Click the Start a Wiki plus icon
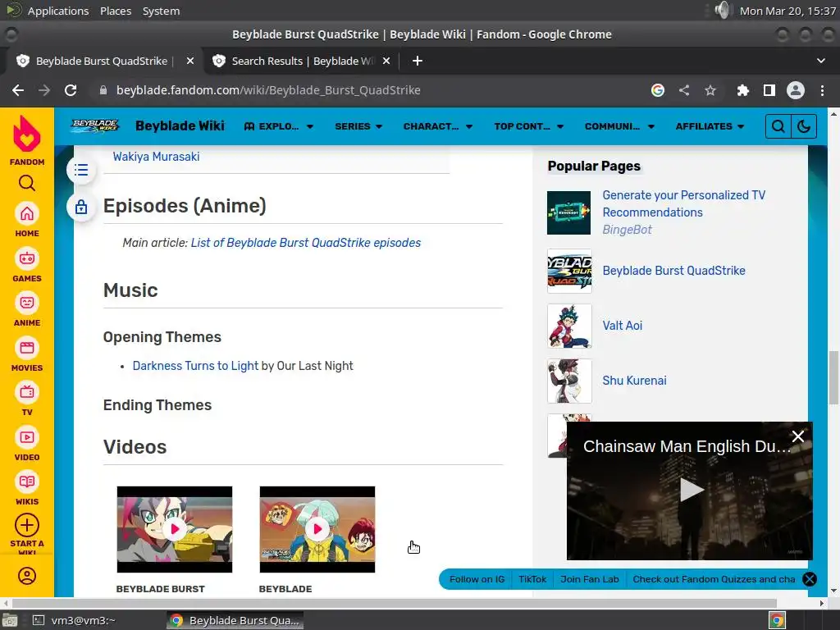Screen dimensions: 840x630 (x=27, y=526)
